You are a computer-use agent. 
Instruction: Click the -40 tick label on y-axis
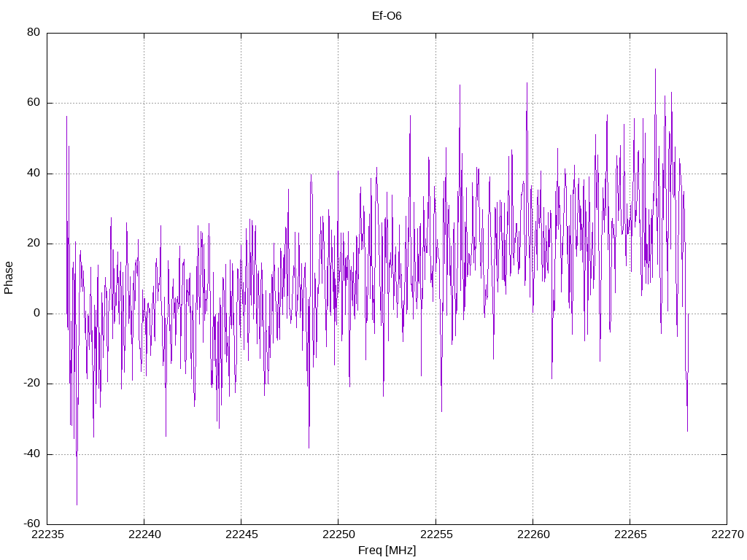32,454
